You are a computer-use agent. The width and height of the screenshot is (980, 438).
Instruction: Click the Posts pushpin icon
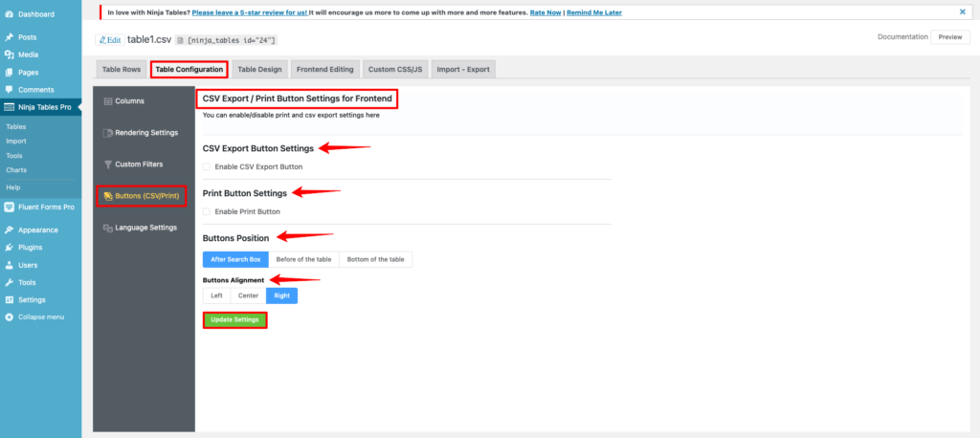10,37
